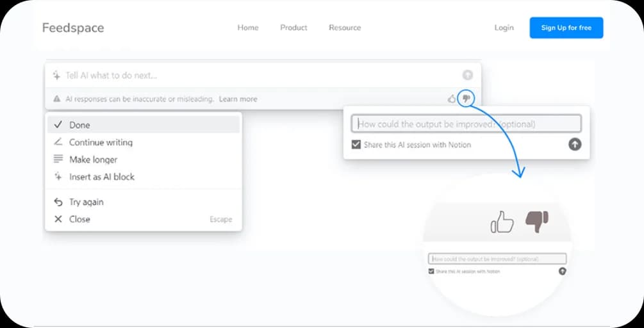This screenshot has width=644, height=328.
Task: Click the checkmark icon beside Done
Action: click(x=58, y=125)
